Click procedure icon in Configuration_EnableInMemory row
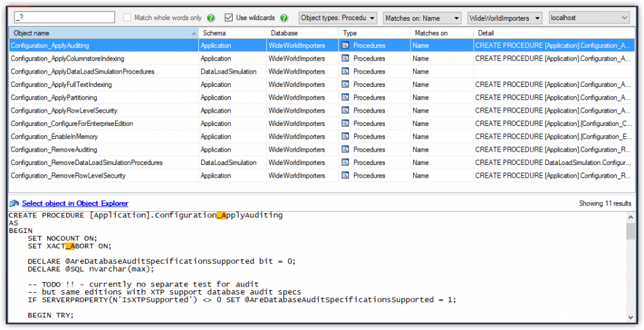 (x=345, y=137)
